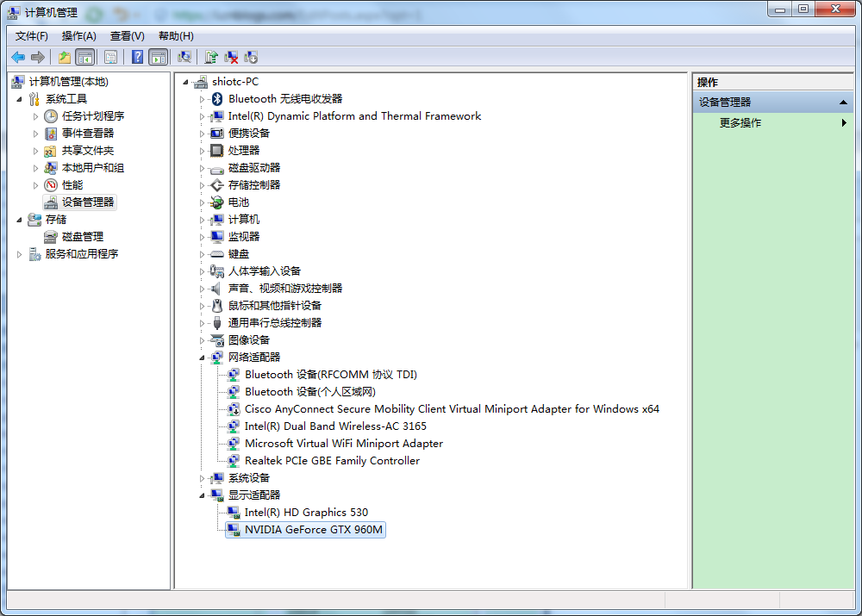Toggle the show/hide console tree button
Image resolution: width=862 pixels, height=616 pixels.
(x=85, y=57)
